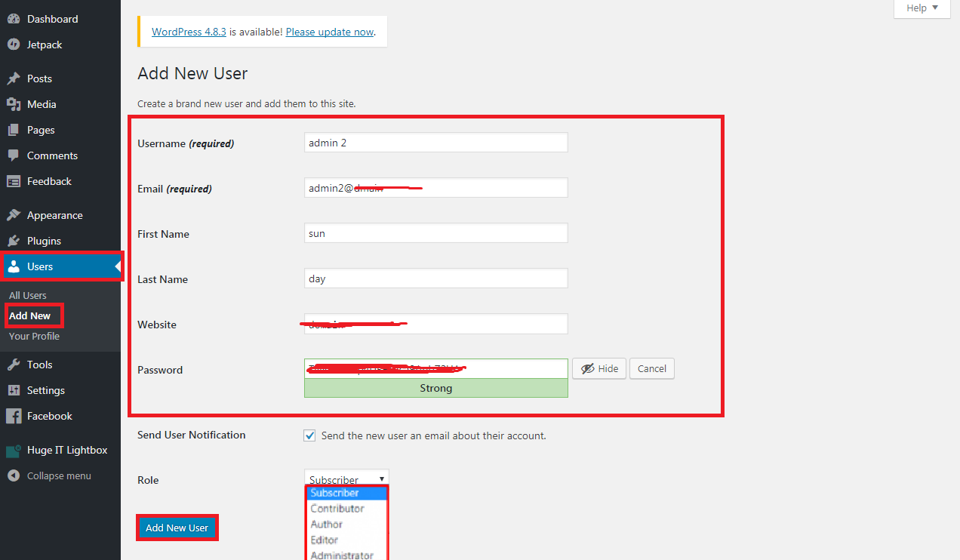Open the Role dropdown selector
The height and width of the screenshot is (560, 960).
click(346, 479)
